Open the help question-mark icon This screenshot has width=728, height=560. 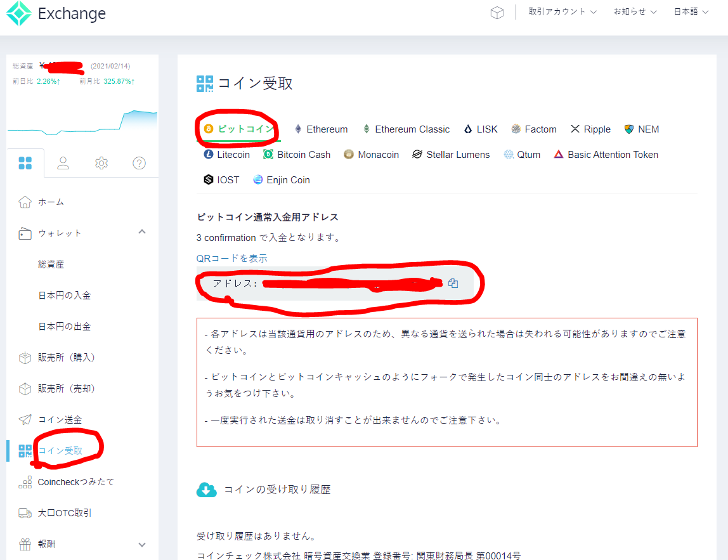pos(139,163)
